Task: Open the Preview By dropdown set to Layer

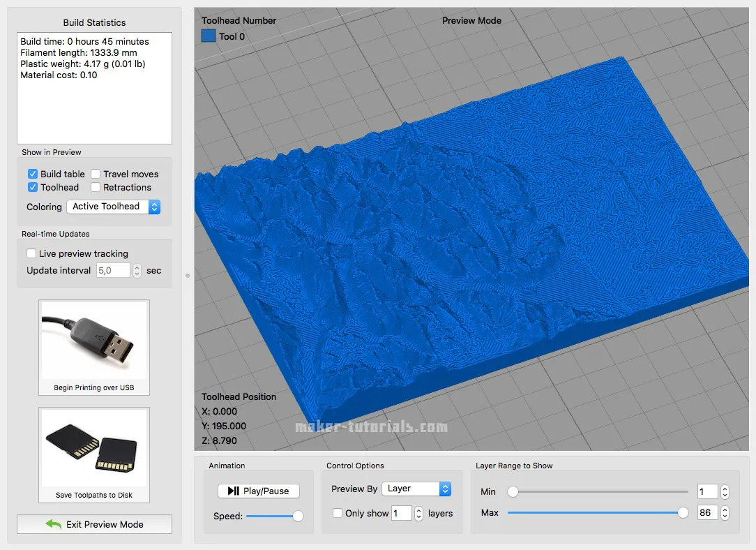Action: (x=416, y=489)
